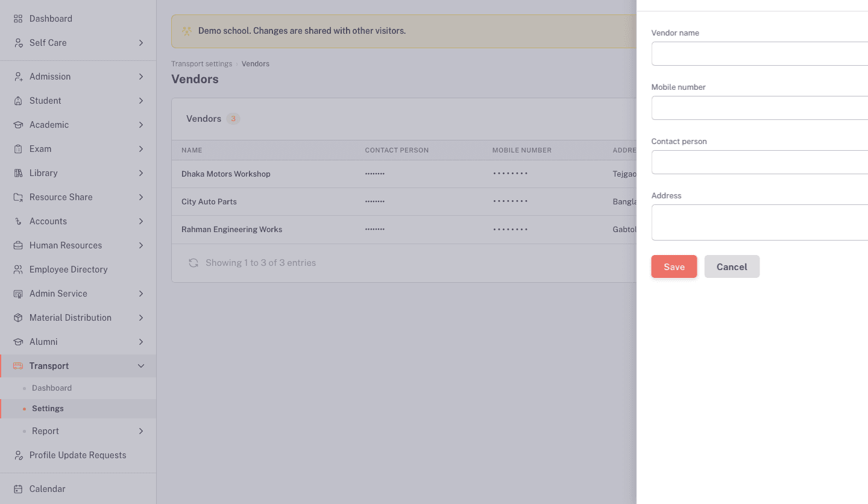This screenshot has height=504, width=868.
Task: Click the Dashboard grid icon in sidebar
Action: 18,19
